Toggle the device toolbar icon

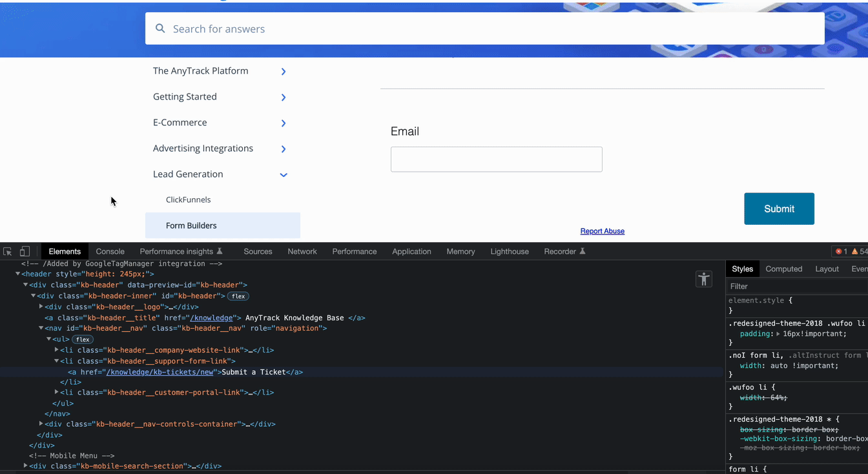pyautogui.click(x=25, y=251)
